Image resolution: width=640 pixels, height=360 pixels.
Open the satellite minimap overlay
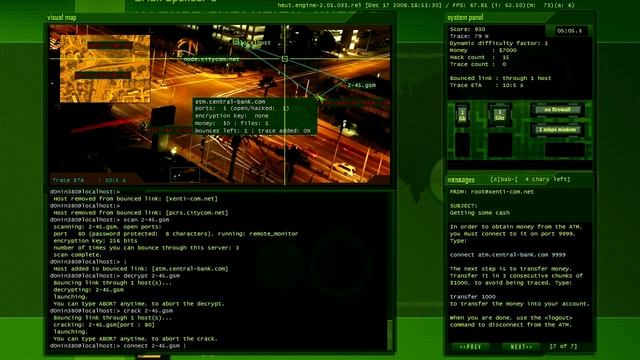(105, 69)
